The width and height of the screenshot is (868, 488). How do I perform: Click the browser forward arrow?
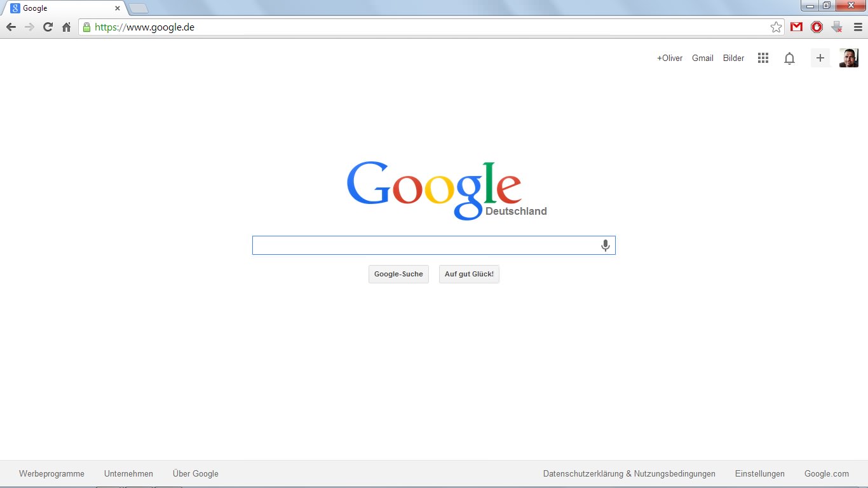[x=29, y=27]
